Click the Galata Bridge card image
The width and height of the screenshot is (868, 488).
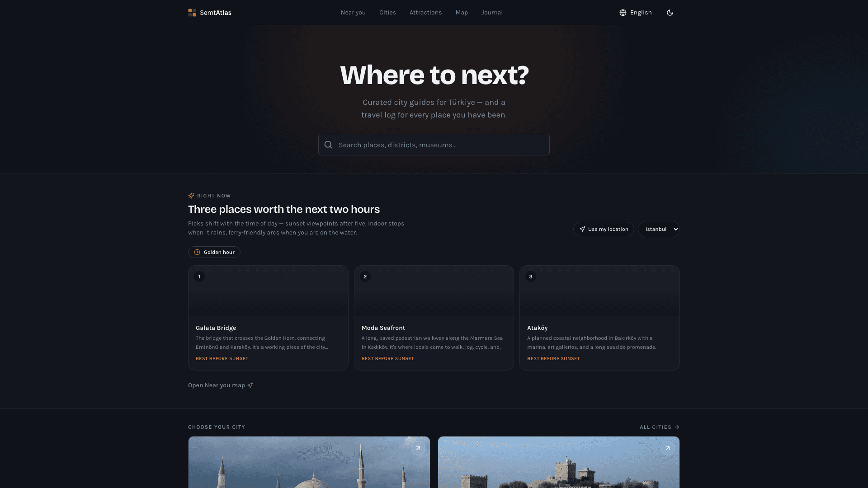268,291
